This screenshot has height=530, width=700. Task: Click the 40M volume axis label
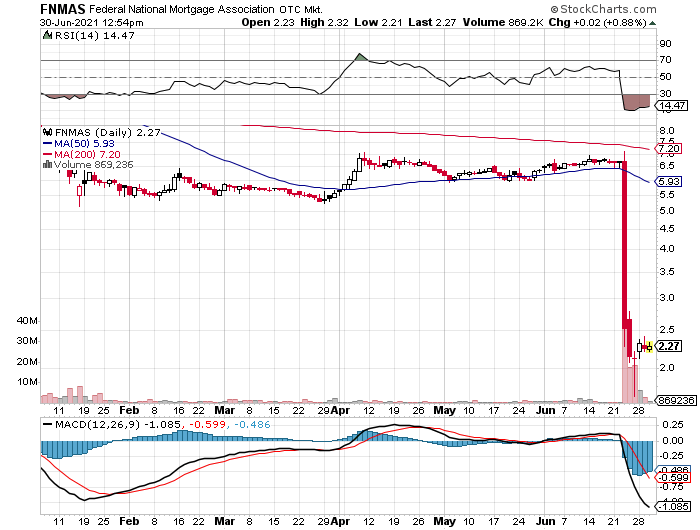(27, 321)
